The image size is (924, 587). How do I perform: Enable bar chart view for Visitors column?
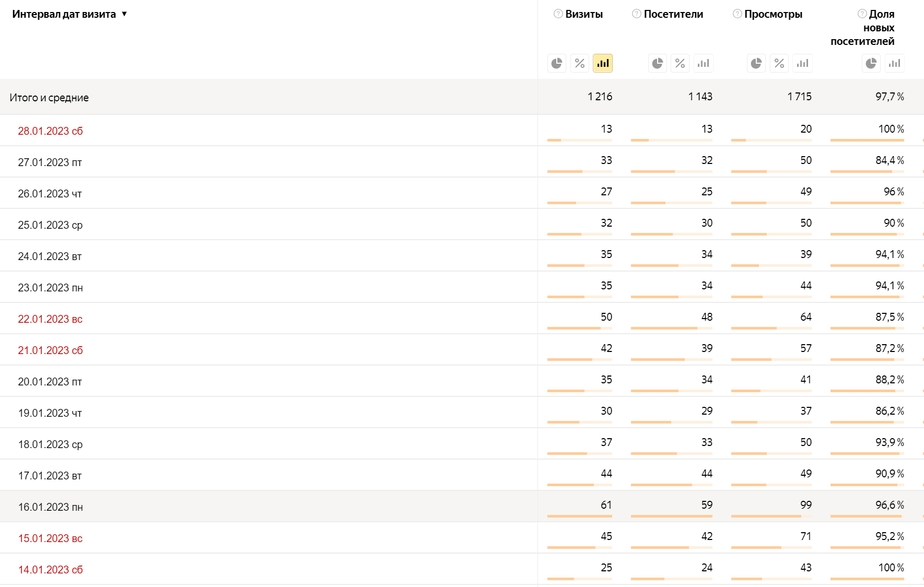point(704,63)
